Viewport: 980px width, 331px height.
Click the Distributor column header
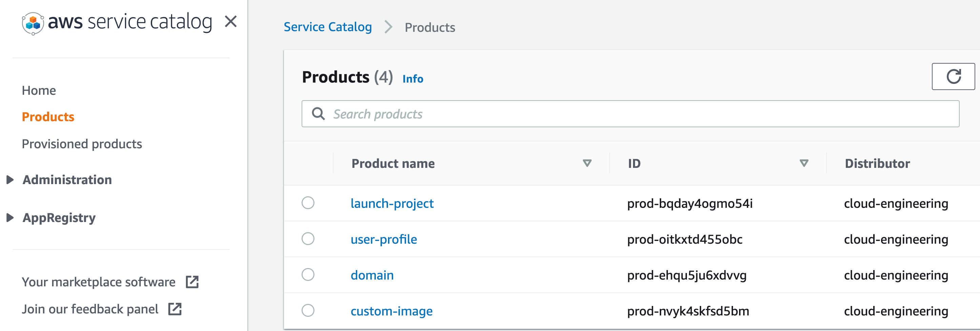[877, 163]
